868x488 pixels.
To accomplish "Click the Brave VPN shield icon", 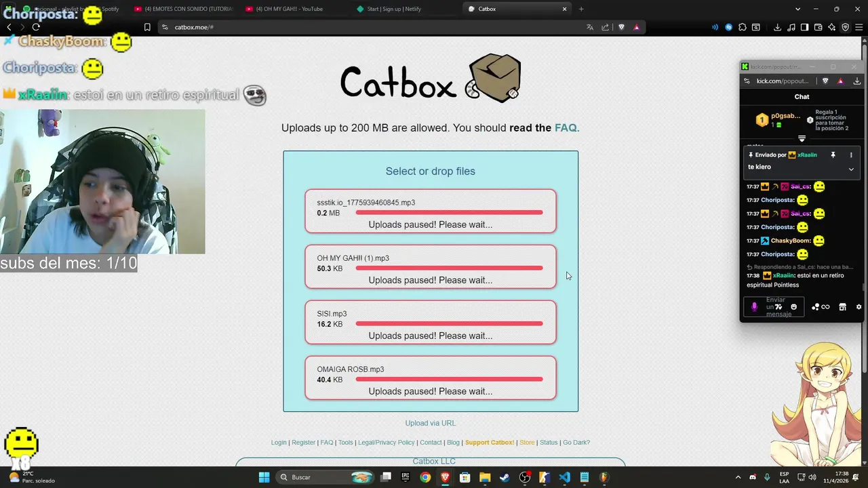I will [x=846, y=27].
